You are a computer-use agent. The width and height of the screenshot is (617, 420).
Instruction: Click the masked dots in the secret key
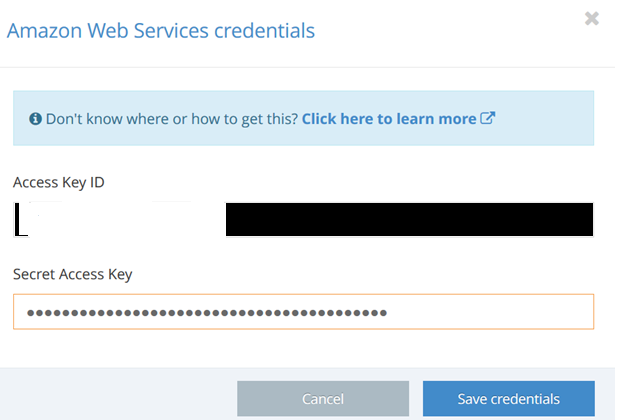(x=206, y=313)
